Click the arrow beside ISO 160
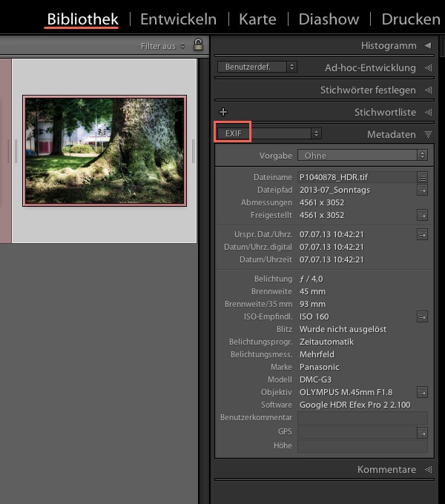The image size is (445, 504). coord(422,316)
